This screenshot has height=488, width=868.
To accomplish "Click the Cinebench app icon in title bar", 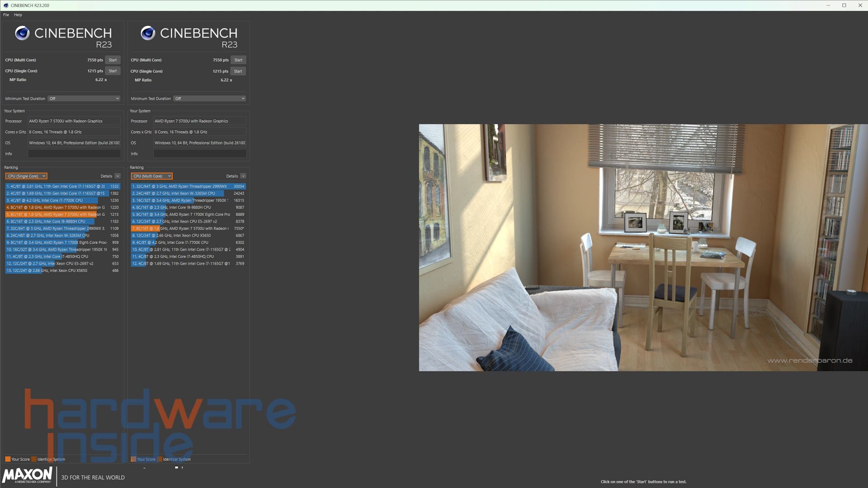I will [x=5, y=5].
